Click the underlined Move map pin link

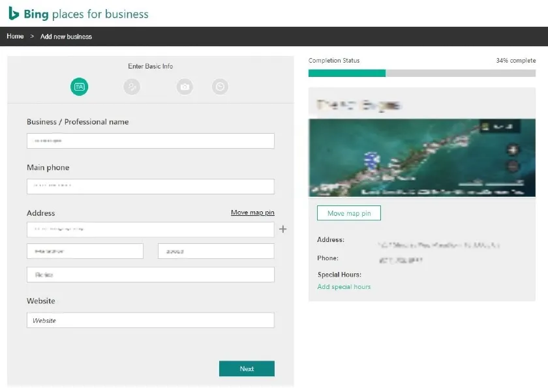252,213
